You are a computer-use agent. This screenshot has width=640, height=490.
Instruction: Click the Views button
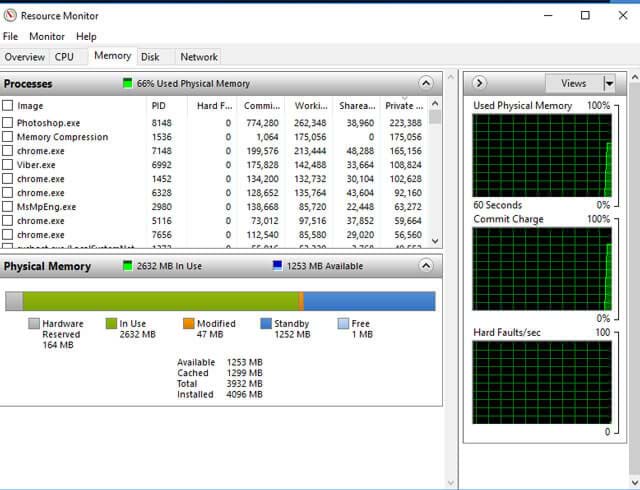pyautogui.click(x=573, y=83)
